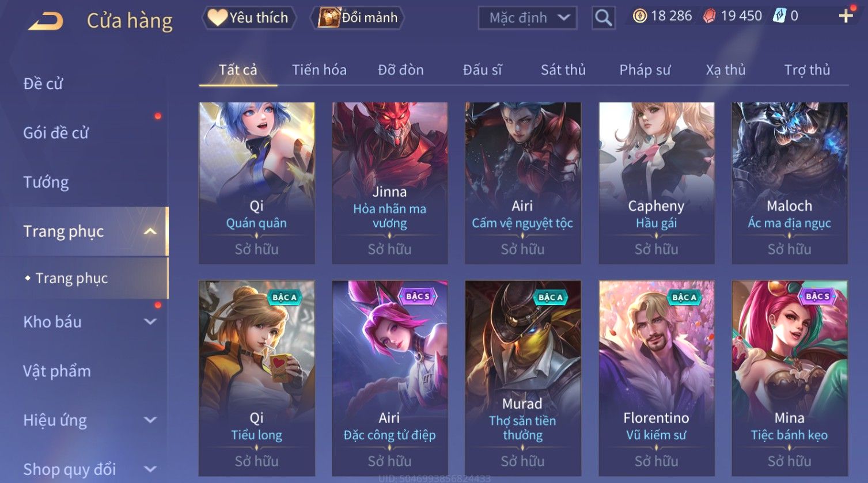868x483 pixels.
Task: Open Gói đề cử in the sidebar
Action: (56, 133)
